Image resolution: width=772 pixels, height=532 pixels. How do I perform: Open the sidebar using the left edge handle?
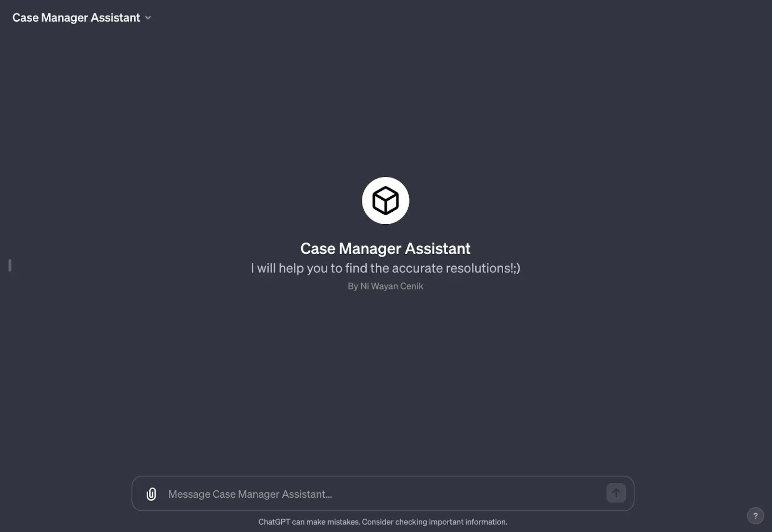pos(10,265)
